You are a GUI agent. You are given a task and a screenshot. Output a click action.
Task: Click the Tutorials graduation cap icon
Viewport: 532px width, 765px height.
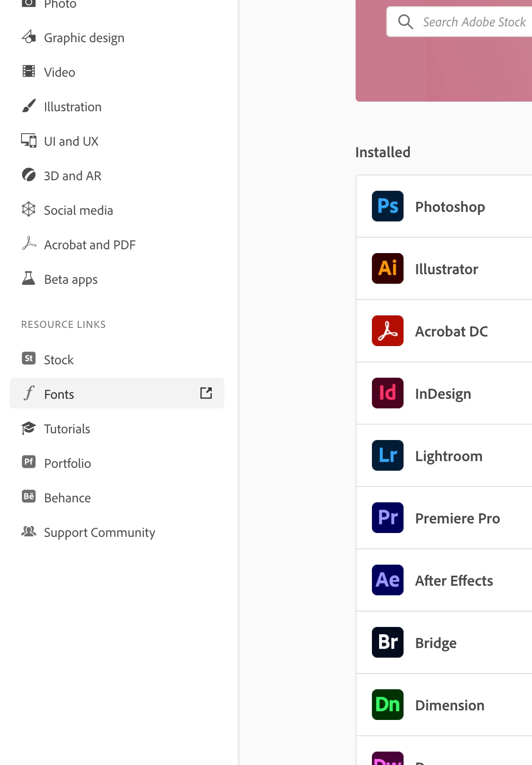(x=29, y=428)
